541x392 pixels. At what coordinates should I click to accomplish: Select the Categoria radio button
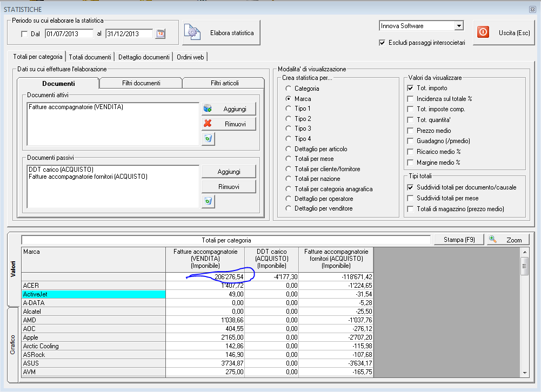[x=289, y=89]
